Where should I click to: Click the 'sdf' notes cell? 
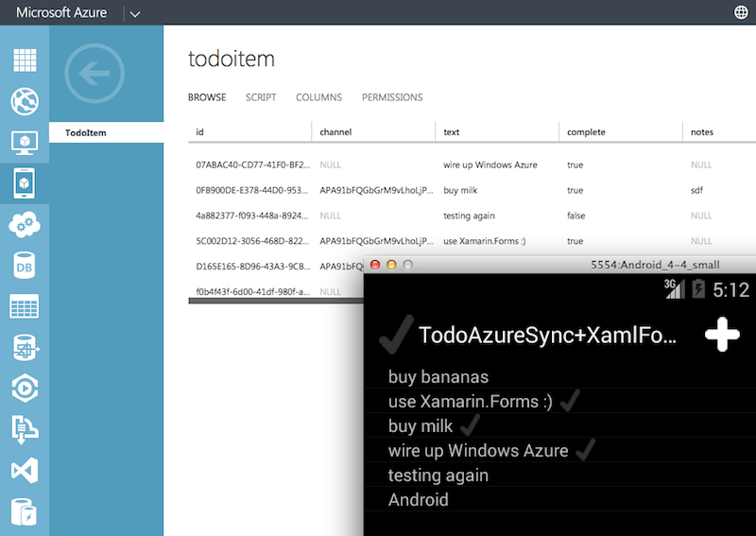(696, 191)
